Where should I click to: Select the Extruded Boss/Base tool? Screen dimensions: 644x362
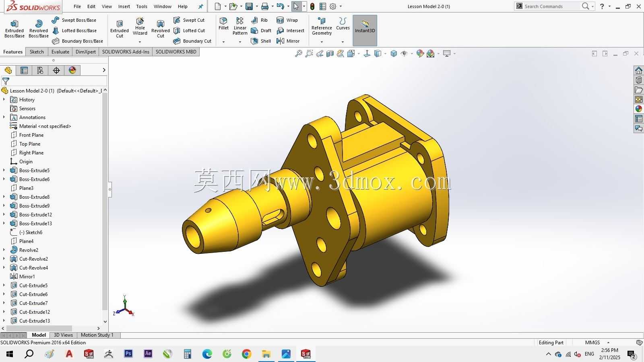pos(14,29)
